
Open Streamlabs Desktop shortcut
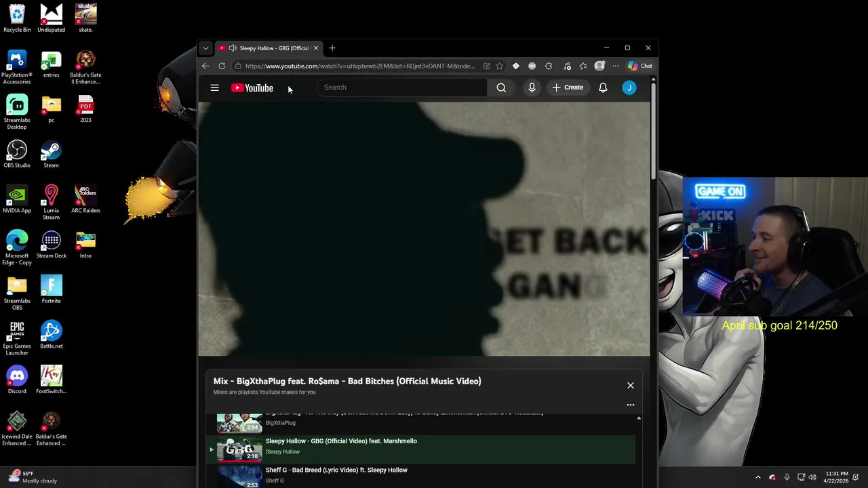tap(17, 113)
